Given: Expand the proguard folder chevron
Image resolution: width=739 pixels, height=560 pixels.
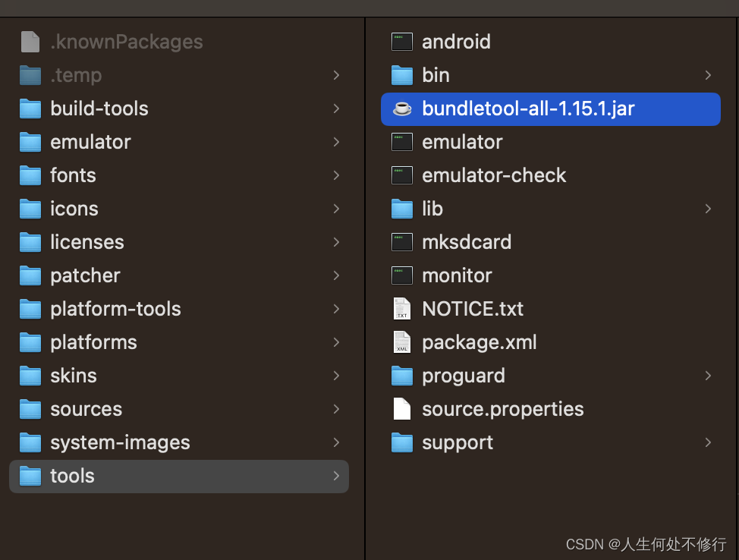Looking at the screenshot, I should click(x=708, y=376).
